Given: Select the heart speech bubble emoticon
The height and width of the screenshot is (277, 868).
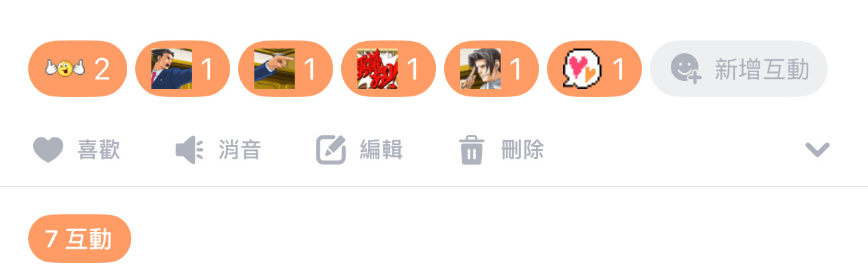Looking at the screenshot, I should (x=595, y=69).
